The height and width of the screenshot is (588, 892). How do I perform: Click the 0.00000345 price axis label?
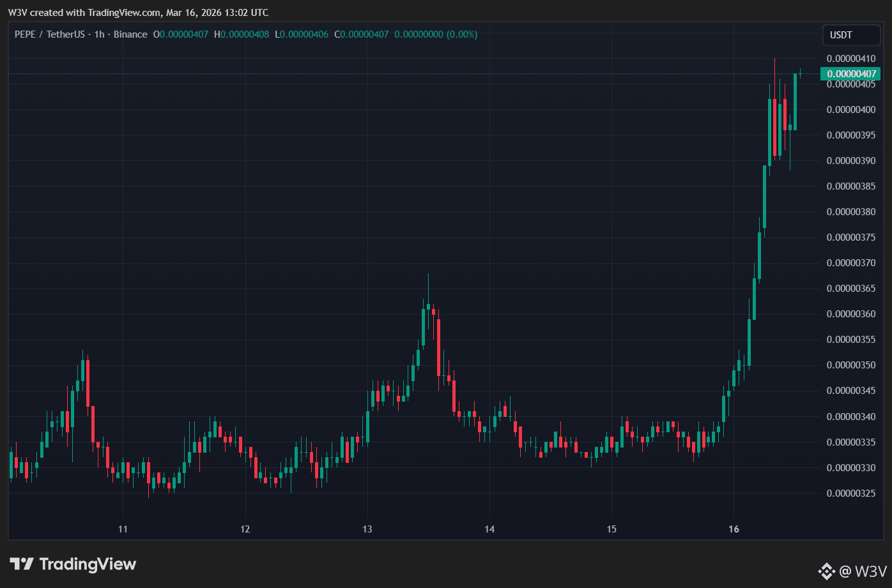click(851, 390)
